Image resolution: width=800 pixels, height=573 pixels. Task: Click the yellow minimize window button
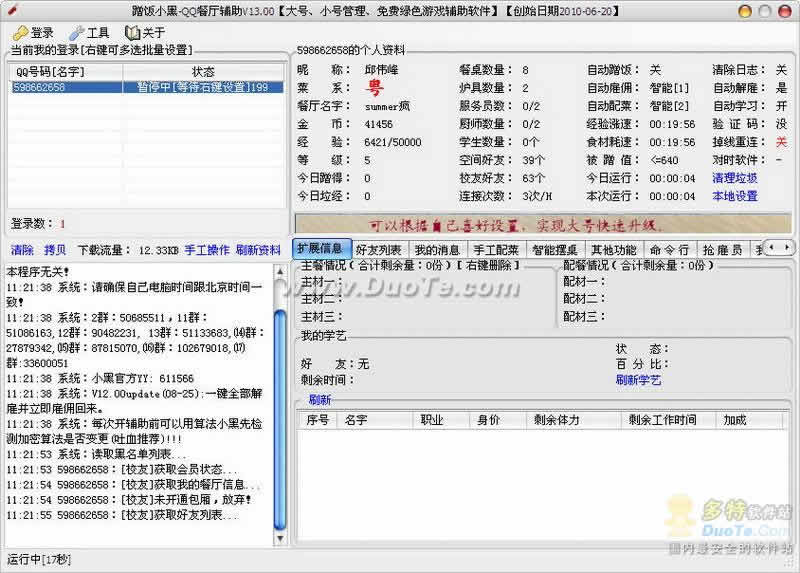pyautogui.click(x=745, y=11)
